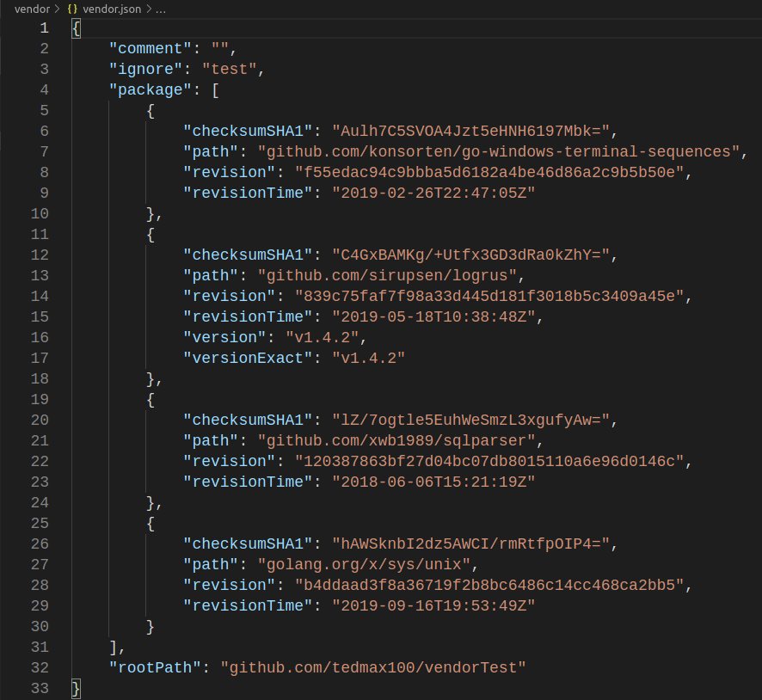Click line number 33 in the gutter

[x=40, y=688]
